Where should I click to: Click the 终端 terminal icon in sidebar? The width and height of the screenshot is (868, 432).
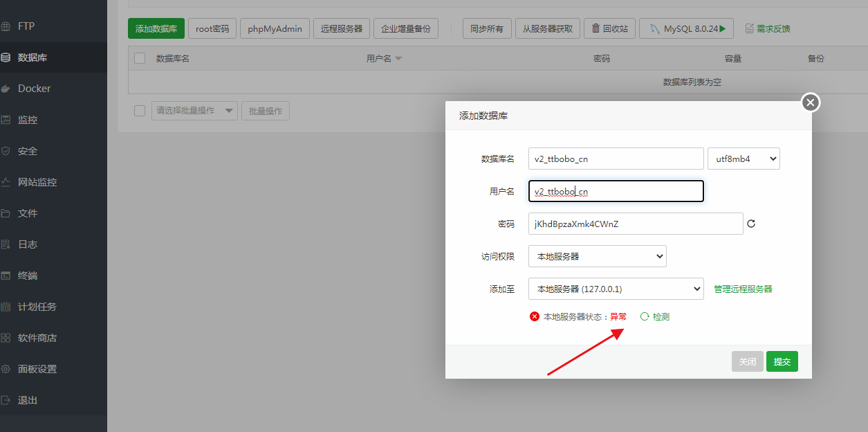6,276
